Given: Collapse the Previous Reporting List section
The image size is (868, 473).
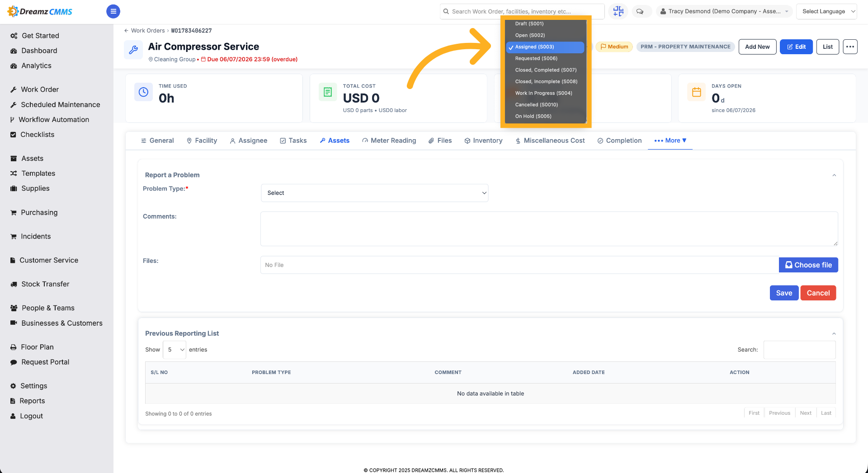Looking at the screenshot, I should pos(834,334).
